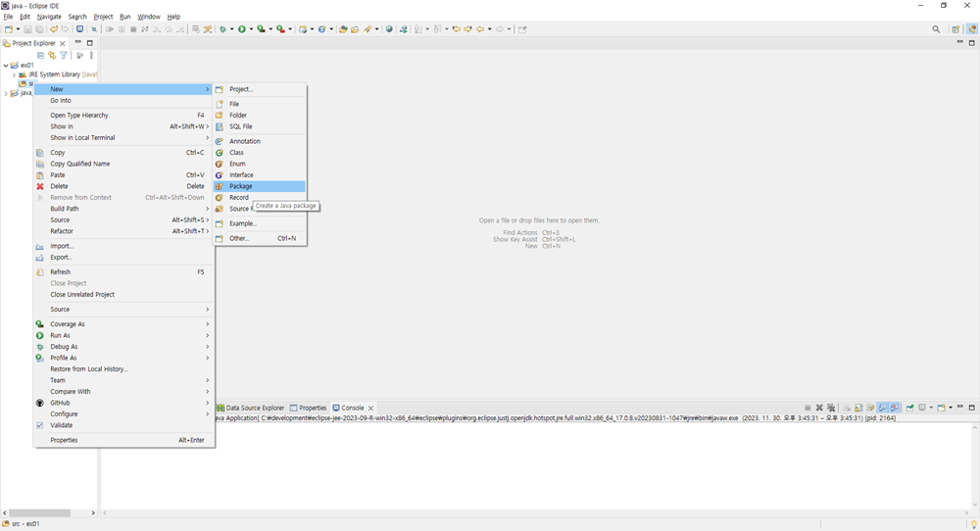Open Properties from the context menu

(123, 440)
